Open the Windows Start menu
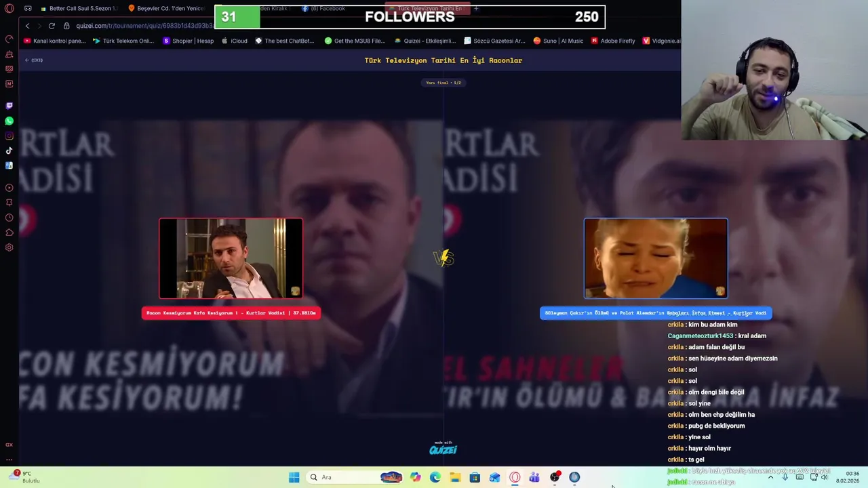The image size is (868, 488). point(294,477)
